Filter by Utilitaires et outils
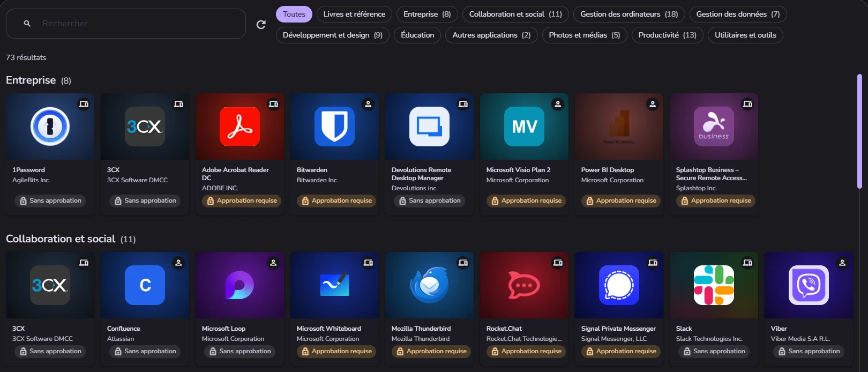The image size is (868, 372). 745,35
